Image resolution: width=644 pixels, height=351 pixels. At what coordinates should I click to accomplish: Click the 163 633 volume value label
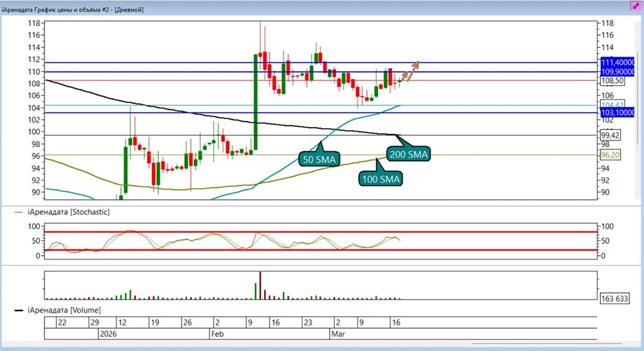[x=614, y=298]
